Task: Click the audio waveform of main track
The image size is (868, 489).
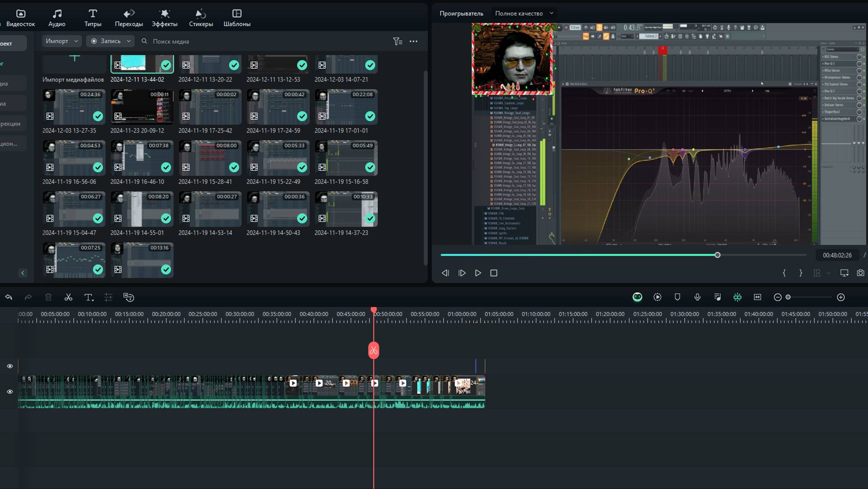Action: pyautogui.click(x=252, y=404)
